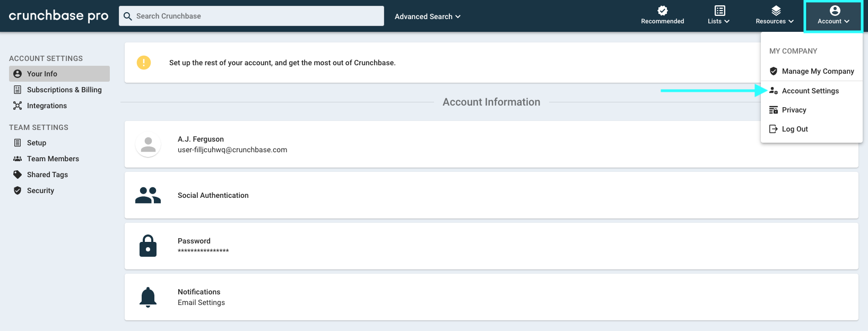Click the Account Information heading
The image size is (868, 331).
[491, 102]
